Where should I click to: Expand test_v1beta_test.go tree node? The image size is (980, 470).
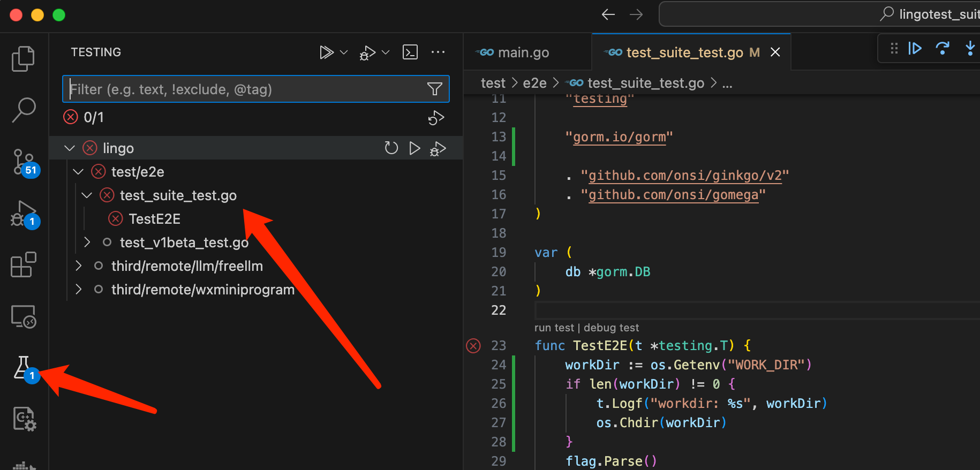tap(87, 242)
